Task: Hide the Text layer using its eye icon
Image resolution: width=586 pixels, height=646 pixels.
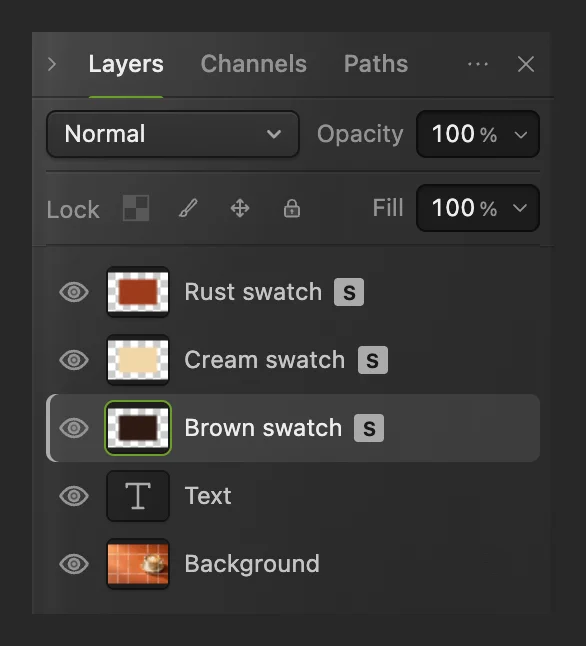Action: [x=74, y=496]
